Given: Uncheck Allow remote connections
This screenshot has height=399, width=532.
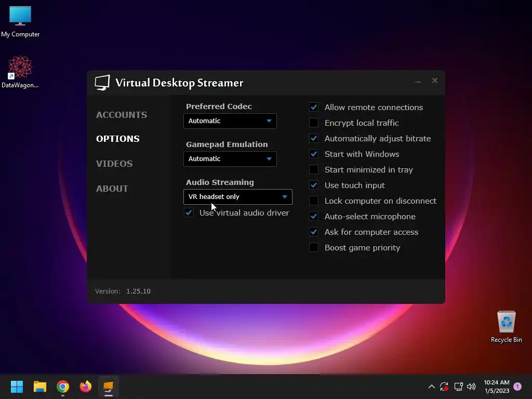Looking at the screenshot, I should pos(314,107).
